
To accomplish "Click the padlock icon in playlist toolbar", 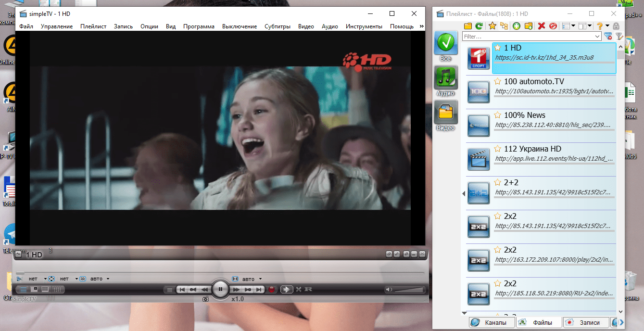I will (616, 26).
